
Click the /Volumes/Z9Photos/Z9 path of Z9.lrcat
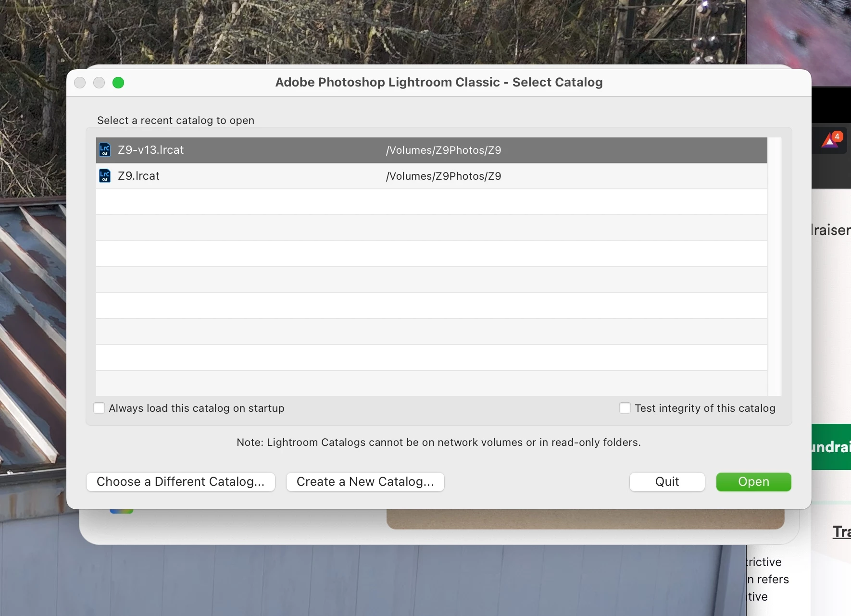coord(443,176)
